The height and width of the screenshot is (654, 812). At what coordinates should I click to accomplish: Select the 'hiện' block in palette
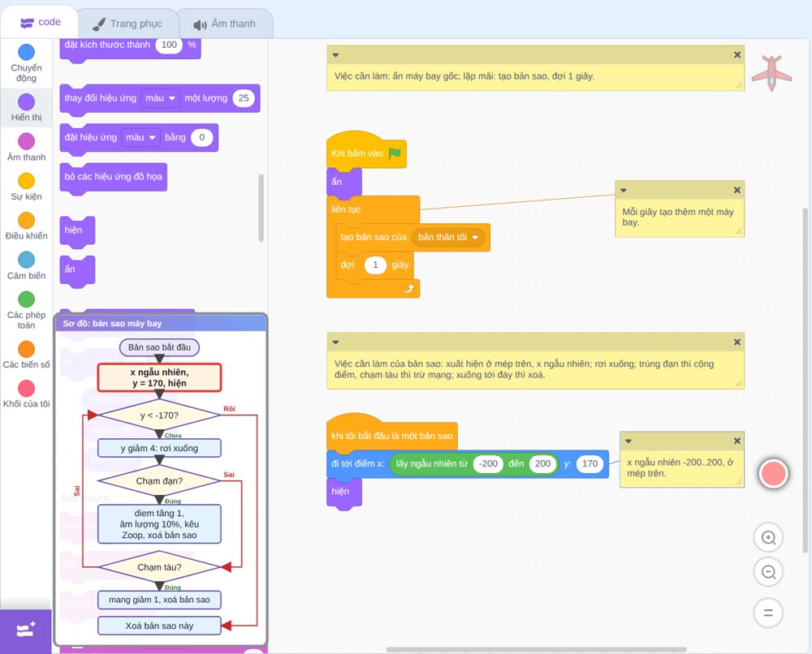(x=77, y=230)
